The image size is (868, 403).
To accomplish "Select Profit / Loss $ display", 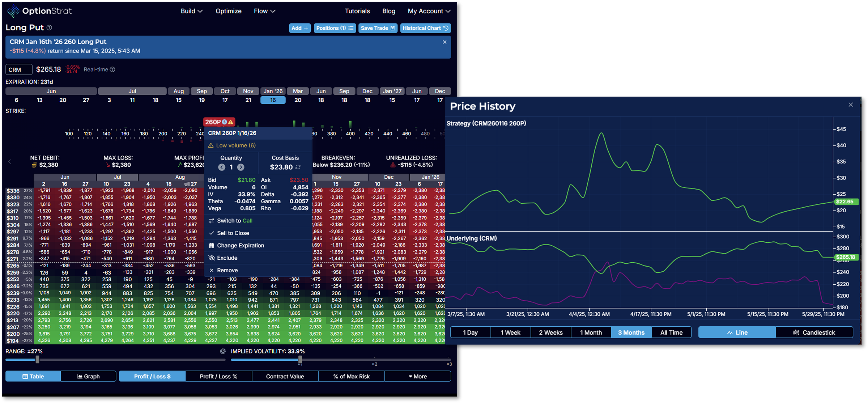I will point(152,376).
